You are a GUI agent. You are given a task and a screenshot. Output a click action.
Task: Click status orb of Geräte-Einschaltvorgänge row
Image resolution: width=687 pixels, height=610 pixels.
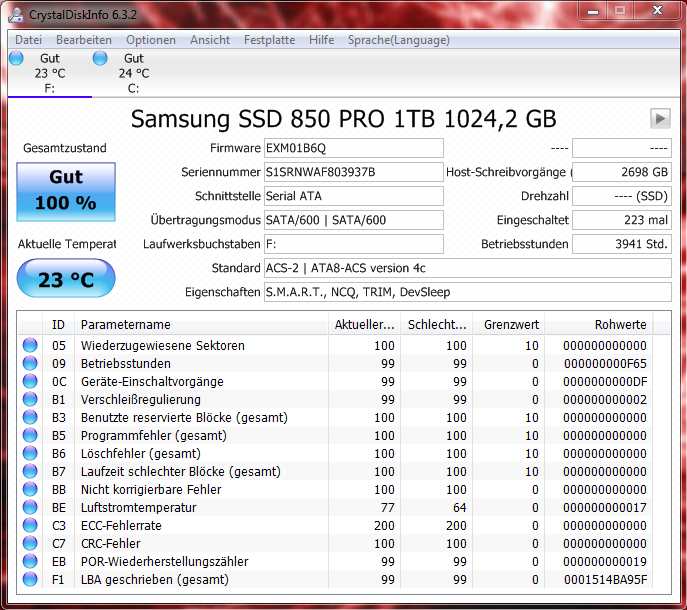(x=30, y=381)
